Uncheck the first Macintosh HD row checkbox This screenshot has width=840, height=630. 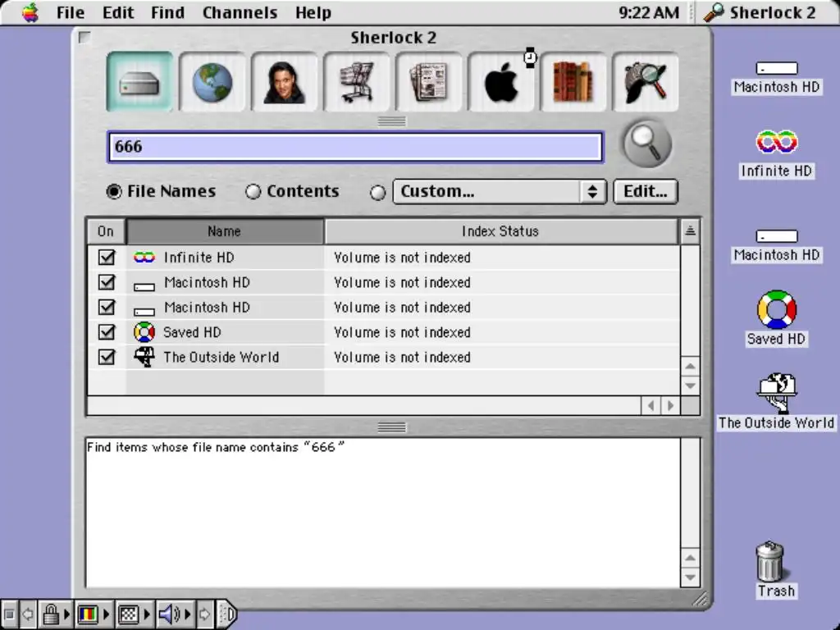pyautogui.click(x=107, y=282)
